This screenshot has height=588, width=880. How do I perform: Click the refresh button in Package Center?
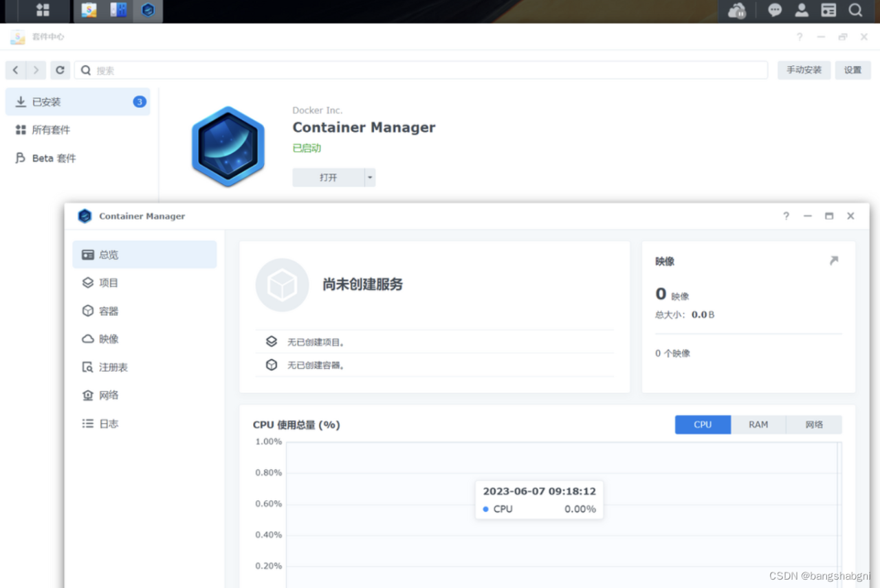60,70
